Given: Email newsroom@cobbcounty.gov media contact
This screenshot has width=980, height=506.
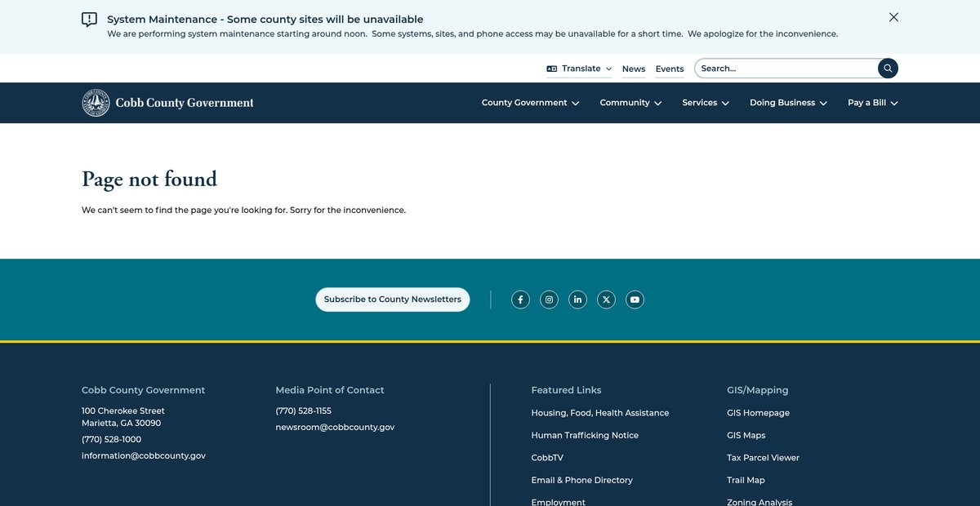Looking at the screenshot, I should (335, 427).
